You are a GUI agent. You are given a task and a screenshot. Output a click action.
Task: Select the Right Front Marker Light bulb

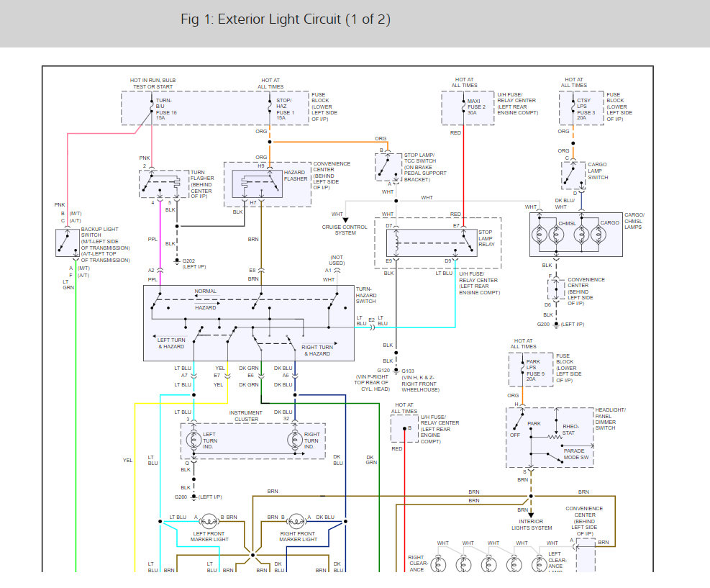pyautogui.click(x=296, y=521)
